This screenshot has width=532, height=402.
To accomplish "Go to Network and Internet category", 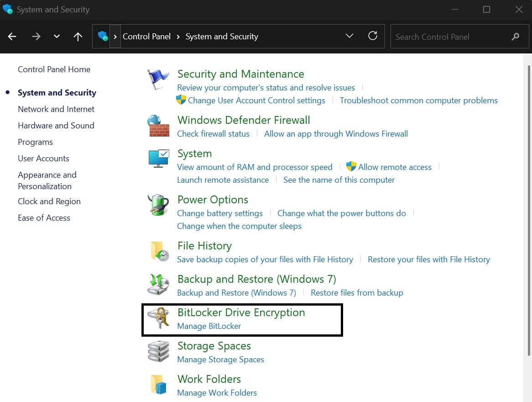I will pos(56,109).
